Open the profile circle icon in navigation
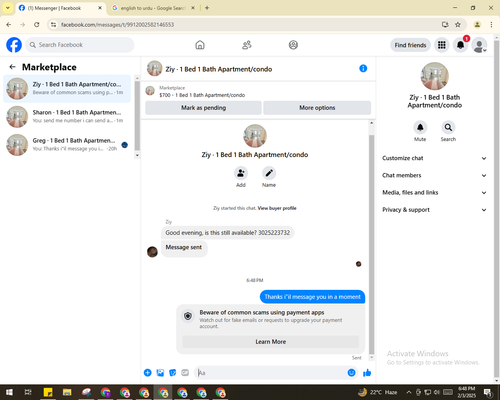 (x=293, y=45)
